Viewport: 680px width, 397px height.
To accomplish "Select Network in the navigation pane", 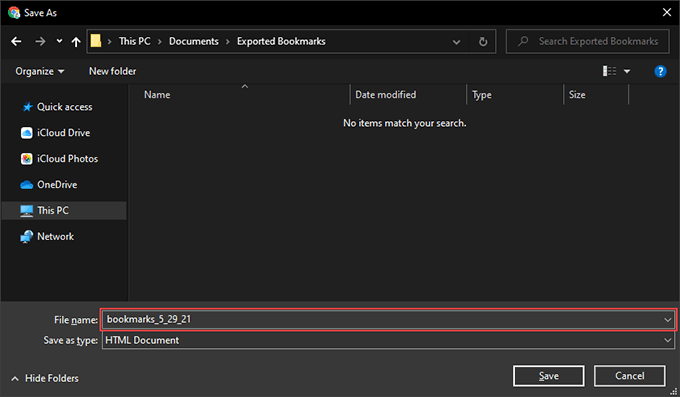I will 55,236.
